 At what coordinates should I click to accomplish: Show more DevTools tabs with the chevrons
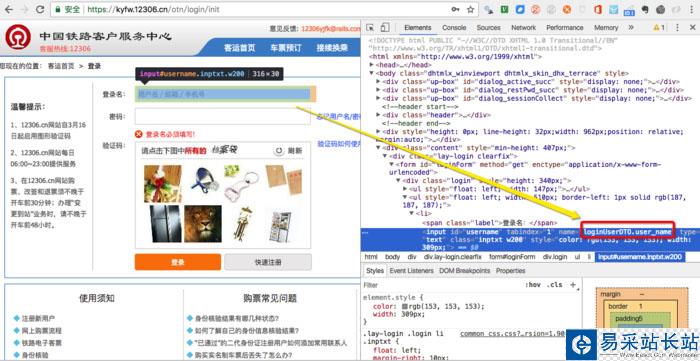point(631,28)
